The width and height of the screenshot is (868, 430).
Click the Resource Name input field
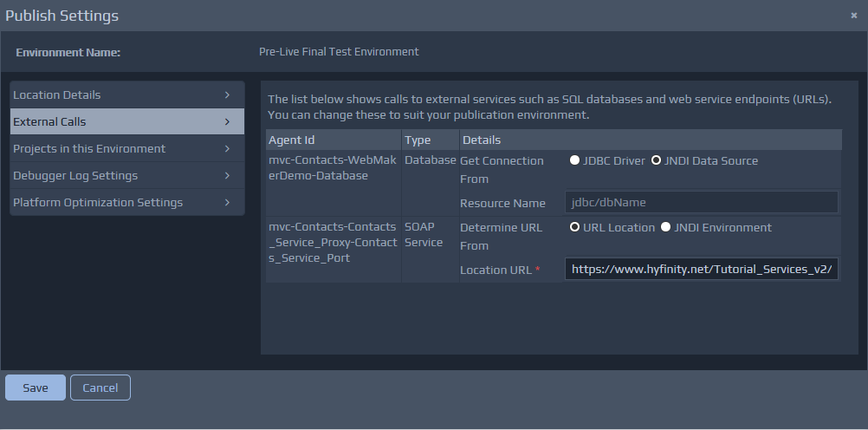pos(701,202)
